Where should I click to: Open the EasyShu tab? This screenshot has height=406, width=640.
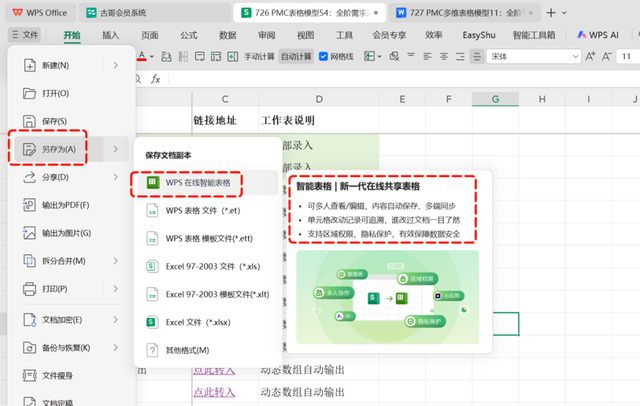pos(479,35)
